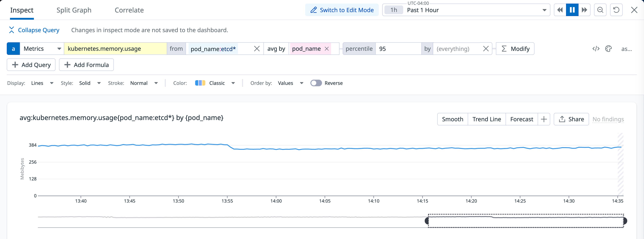Open the Correlate tab
This screenshot has height=239, width=644.
pyautogui.click(x=129, y=10)
